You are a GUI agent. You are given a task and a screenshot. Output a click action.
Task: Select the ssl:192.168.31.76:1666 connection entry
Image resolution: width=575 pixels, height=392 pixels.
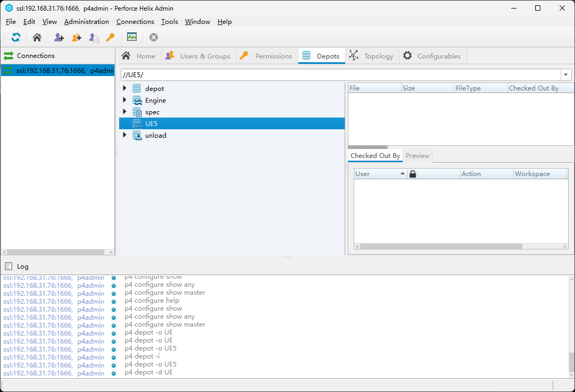(58, 70)
